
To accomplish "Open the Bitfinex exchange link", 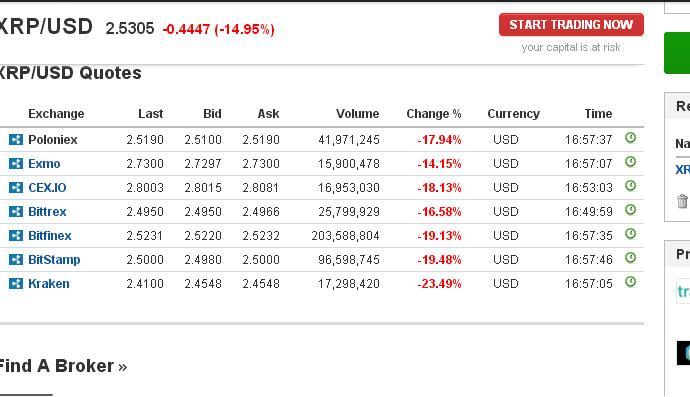I will (x=50, y=236).
